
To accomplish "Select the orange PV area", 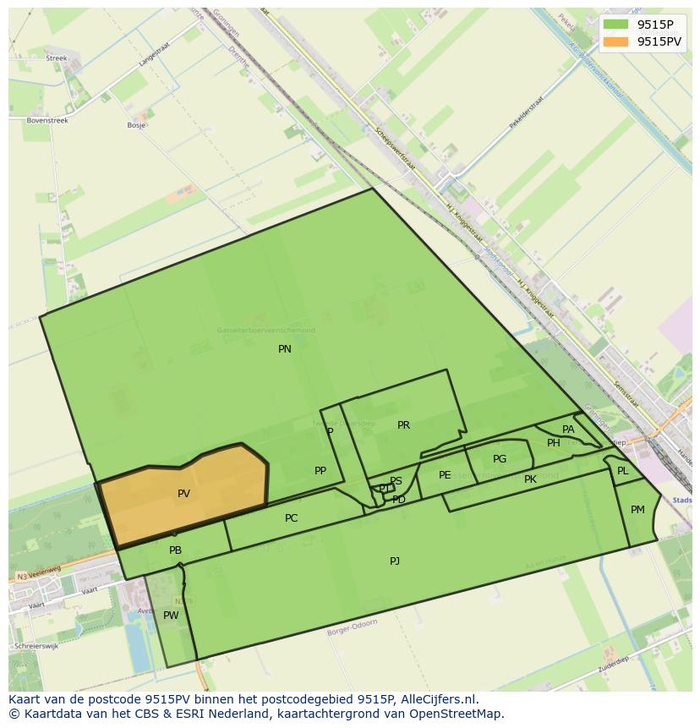I will click(x=184, y=492).
